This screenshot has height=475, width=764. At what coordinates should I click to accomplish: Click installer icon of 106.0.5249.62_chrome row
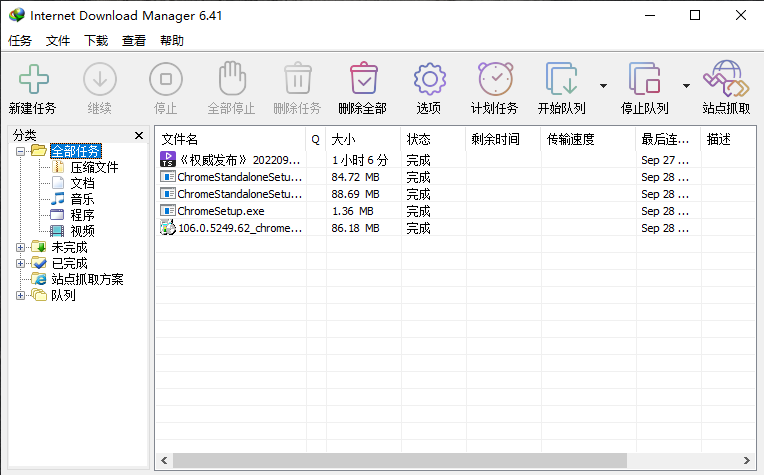(x=168, y=228)
